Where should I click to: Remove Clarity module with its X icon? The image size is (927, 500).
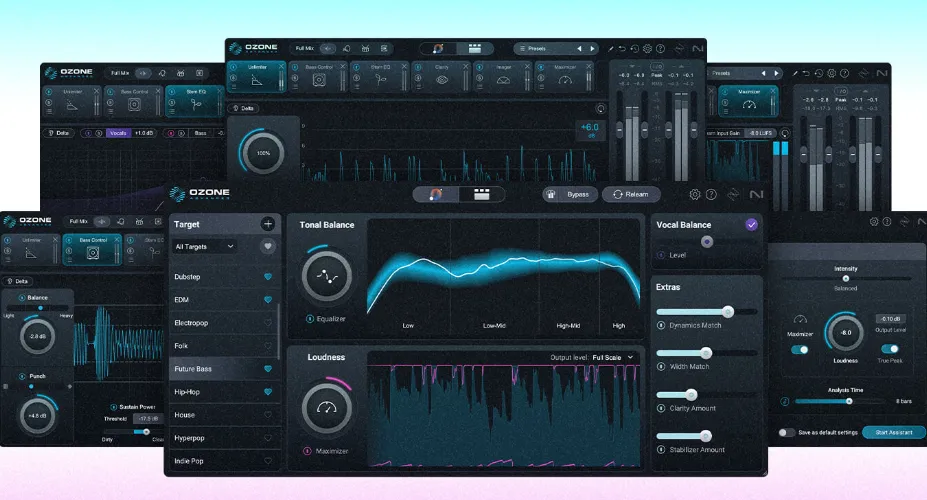[x=465, y=67]
